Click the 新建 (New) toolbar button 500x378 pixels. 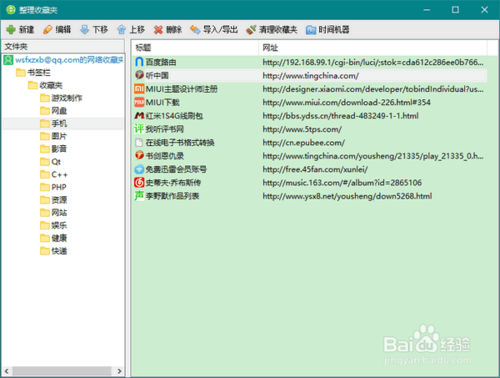pos(20,30)
